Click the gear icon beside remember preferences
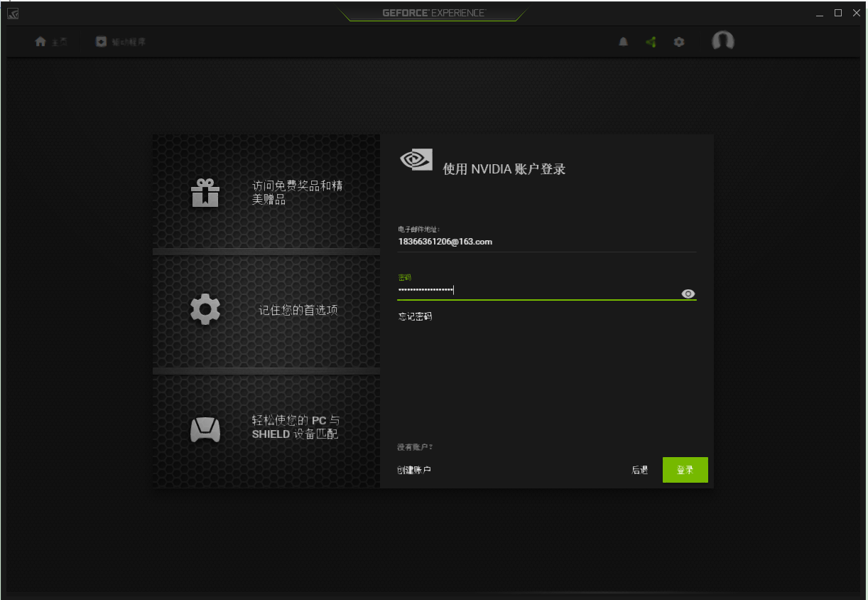The width and height of the screenshot is (868, 600). (x=205, y=310)
